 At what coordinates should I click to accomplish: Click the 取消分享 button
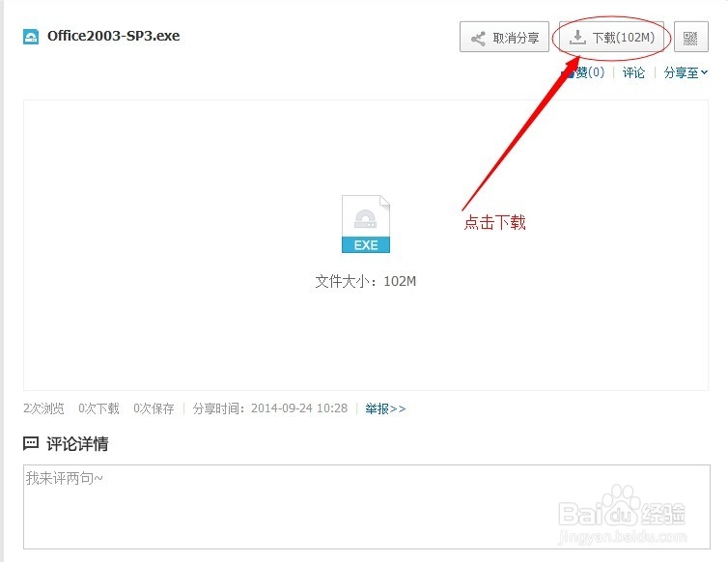(504, 37)
